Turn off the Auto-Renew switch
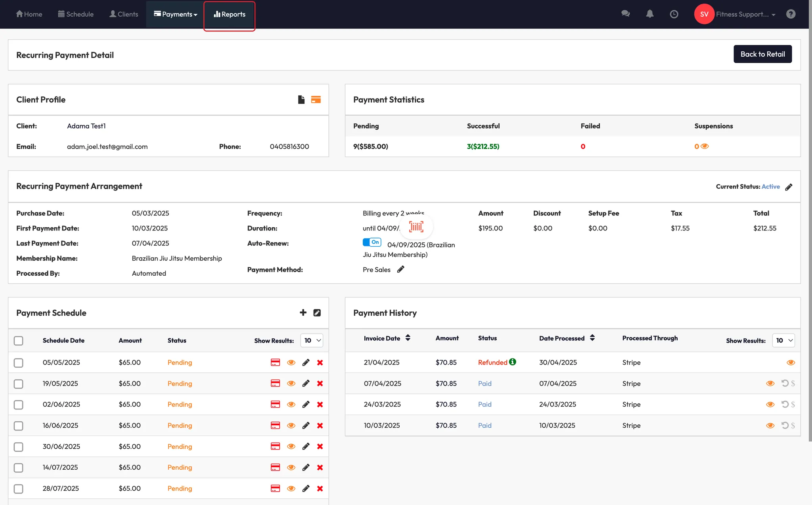The image size is (812, 505). point(372,242)
